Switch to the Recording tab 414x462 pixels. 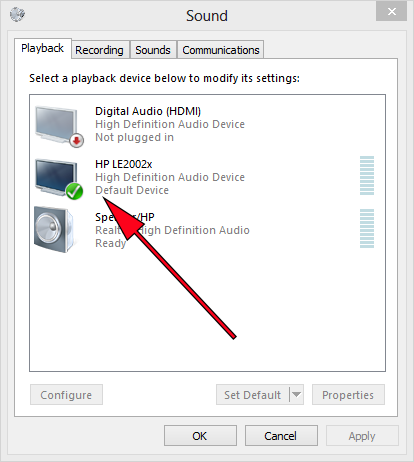pyautogui.click(x=99, y=50)
